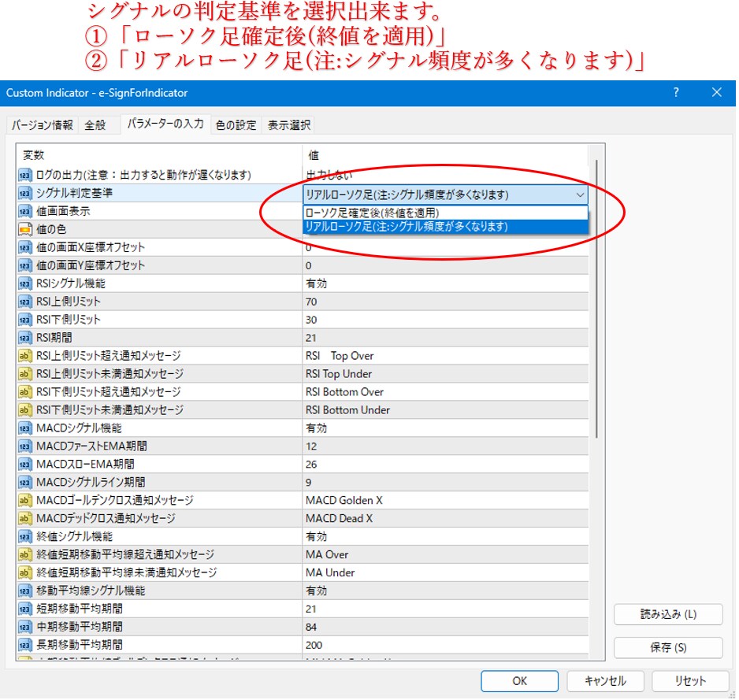The height and width of the screenshot is (700, 739).
Task: Click the icon beside MACDシグナル機能
Action: [24, 428]
